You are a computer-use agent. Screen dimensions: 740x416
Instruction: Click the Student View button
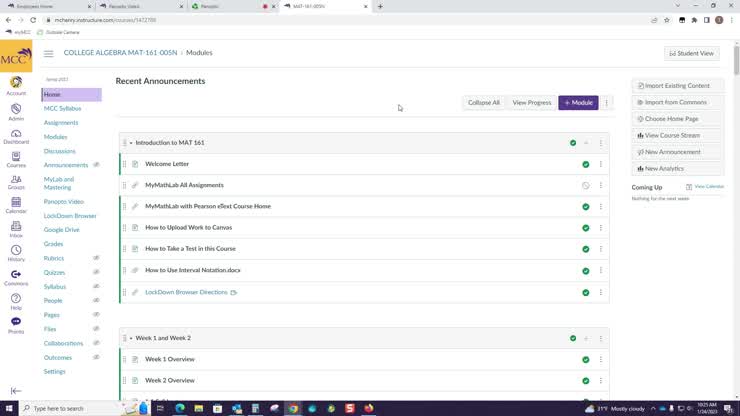click(x=691, y=53)
